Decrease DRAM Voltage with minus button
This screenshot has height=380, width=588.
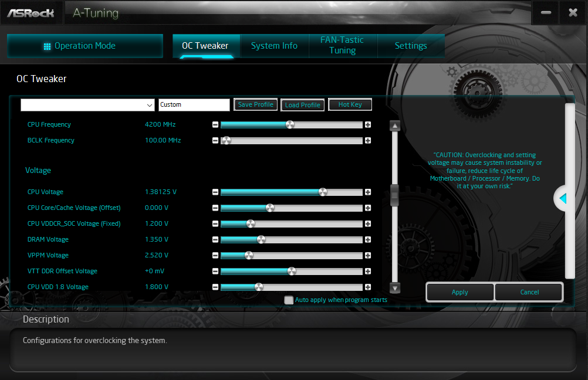pyautogui.click(x=215, y=239)
